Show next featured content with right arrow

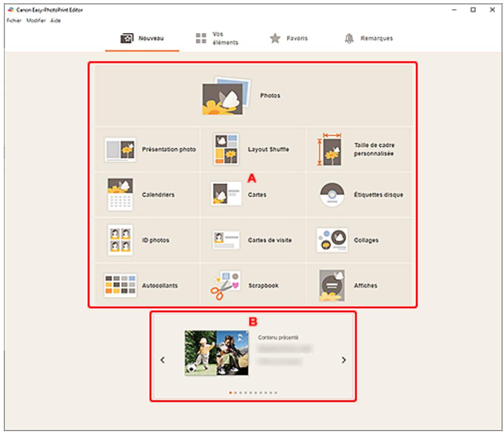[344, 360]
